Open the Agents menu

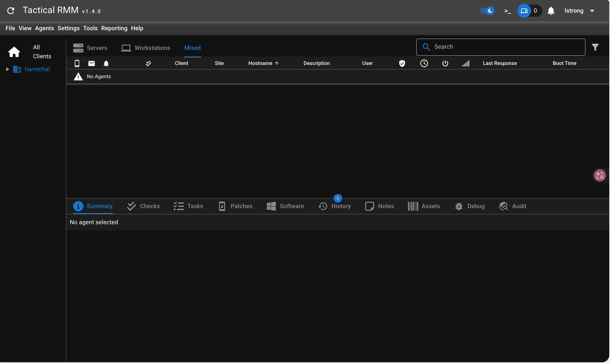[x=45, y=28]
